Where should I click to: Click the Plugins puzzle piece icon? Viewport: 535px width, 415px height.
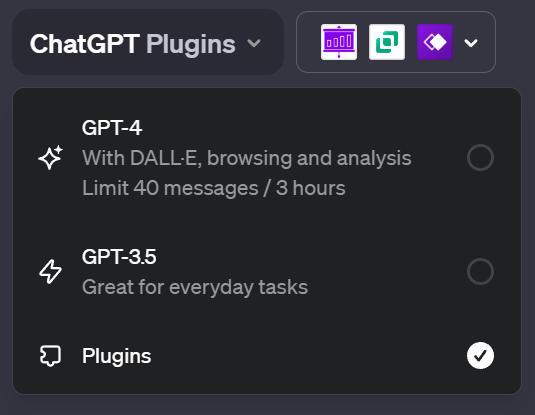click(50, 356)
